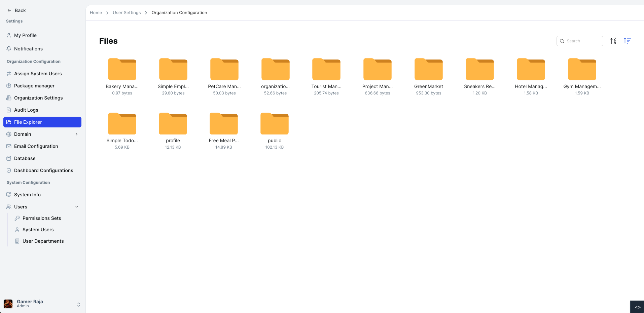Viewport: 644px width, 313px height.
Task: Open Audit Logs via its sidebar icon
Action: pyautogui.click(x=9, y=110)
